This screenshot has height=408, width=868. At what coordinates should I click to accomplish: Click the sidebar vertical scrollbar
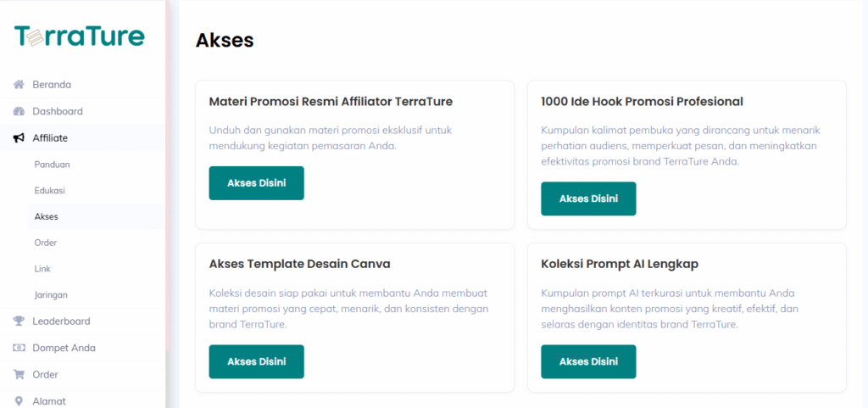tap(167, 176)
